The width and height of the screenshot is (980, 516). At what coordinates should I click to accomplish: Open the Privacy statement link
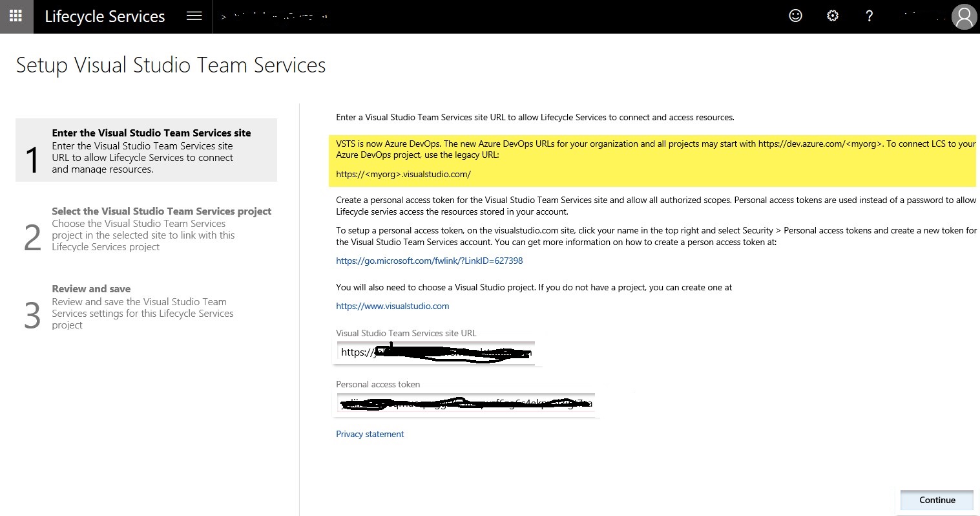pos(370,434)
